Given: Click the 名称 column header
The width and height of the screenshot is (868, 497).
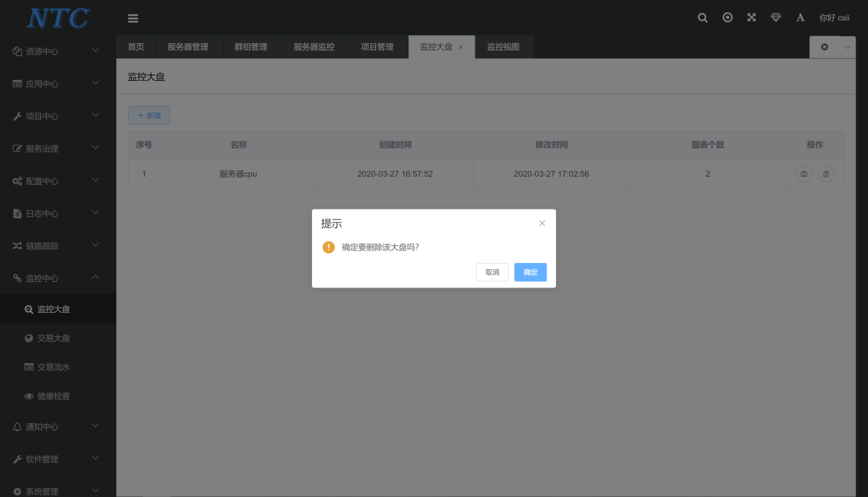Looking at the screenshot, I should point(238,145).
